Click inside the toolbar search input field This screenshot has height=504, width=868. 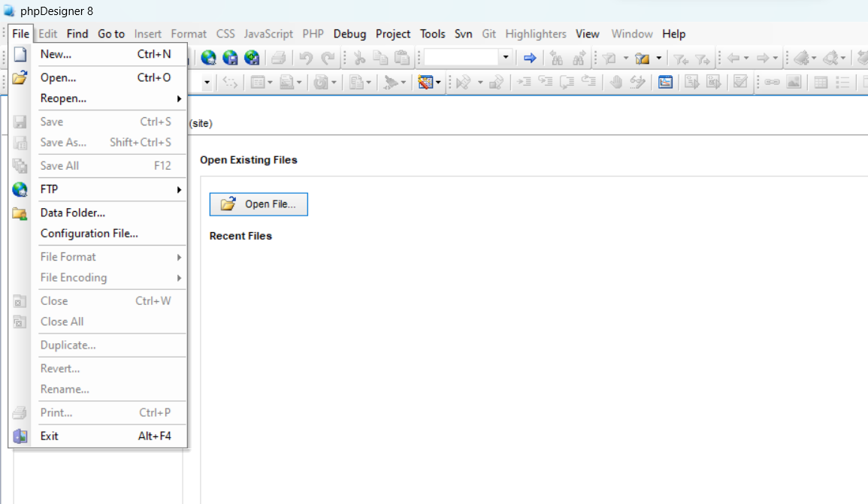click(461, 57)
